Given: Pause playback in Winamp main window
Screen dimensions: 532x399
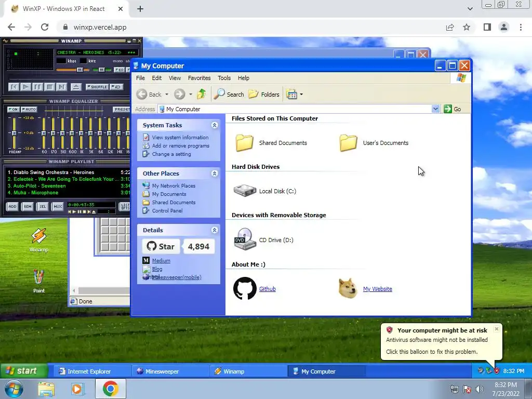Looking at the screenshot, I should point(37,87).
